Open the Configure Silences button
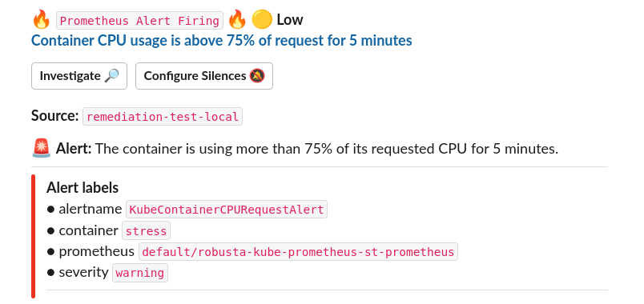 pos(204,76)
